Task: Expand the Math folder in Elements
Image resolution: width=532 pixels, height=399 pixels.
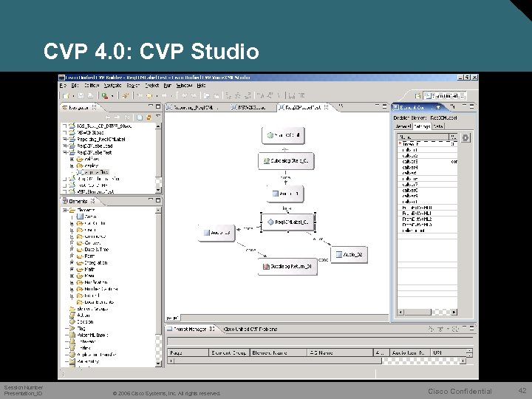Action: 72,270
